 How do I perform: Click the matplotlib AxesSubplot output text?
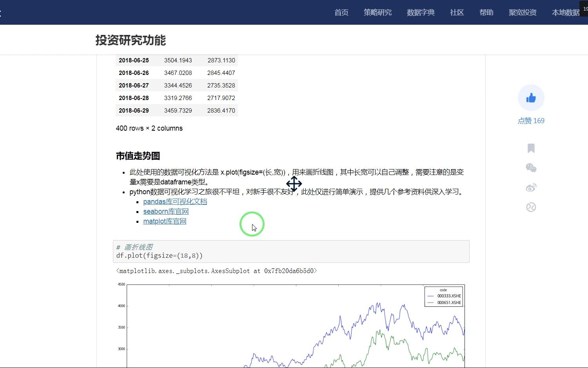pyautogui.click(x=216, y=271)
